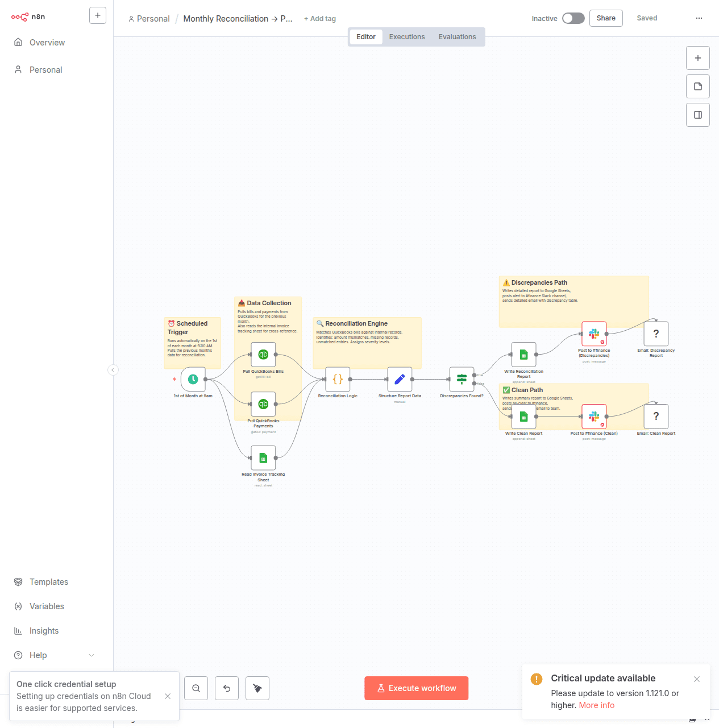The width and height of the screenshot is (719, 728).
Task: Open the three-dots workflow options menu
Action: click(x=699, y=18)
